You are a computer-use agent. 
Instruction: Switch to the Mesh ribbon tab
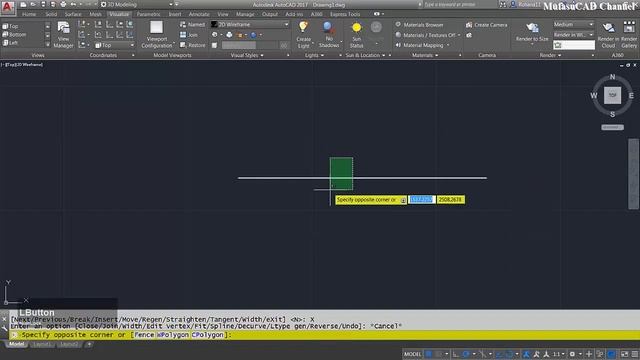point(96,14)
